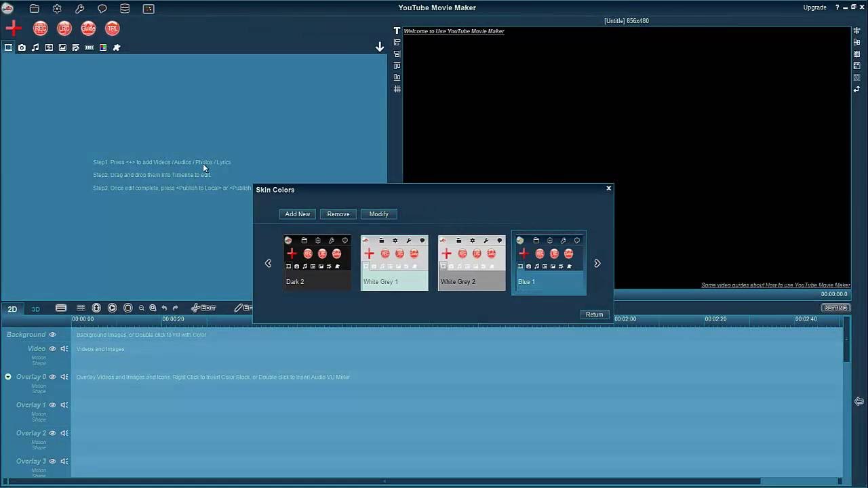Viewport: 868px width, 488px height.
Task: Toggle visibility eye of Video track
Action: coord(52,348)
